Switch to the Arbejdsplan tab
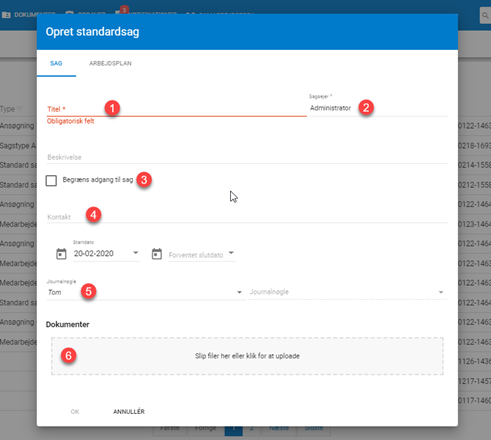The image size is (491, 440). point(110,63)
